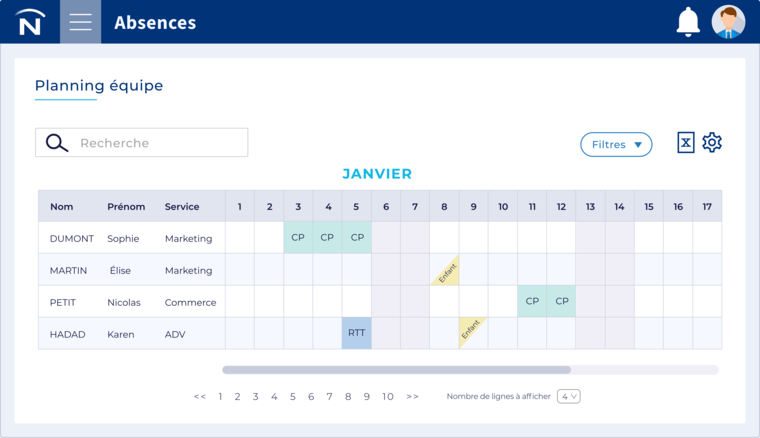Viewport: 760px width, 438px height.
Task: Click the notification bell icon
Action: click(688, 22)
